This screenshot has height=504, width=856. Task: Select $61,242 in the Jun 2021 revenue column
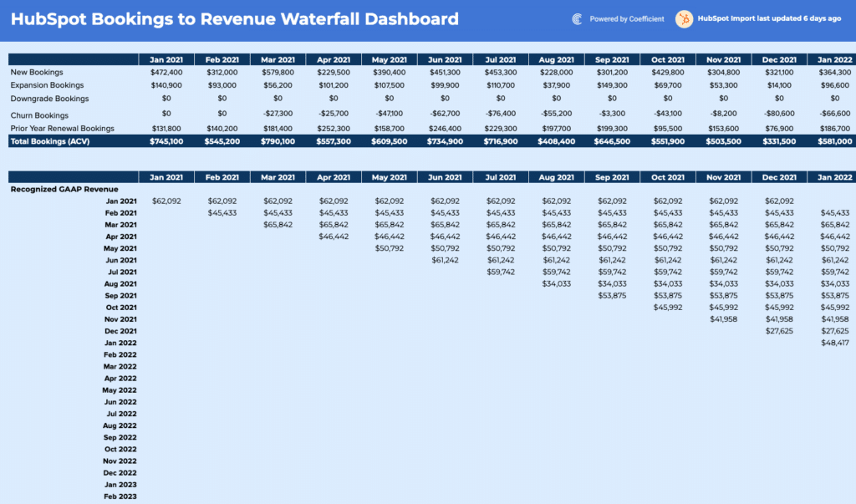tap(445, 261)
